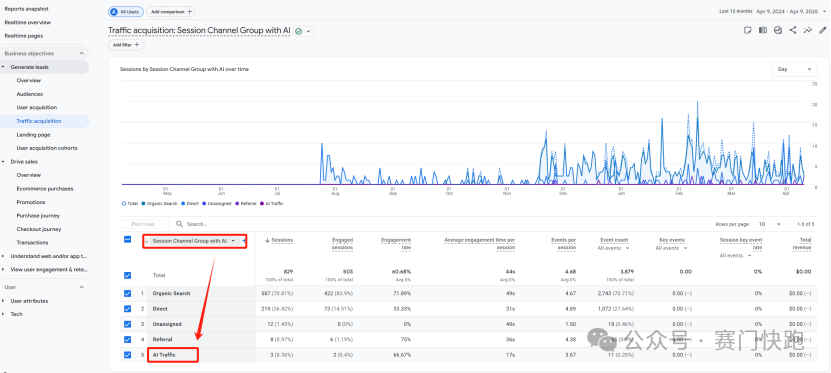The image size is (831, 373).
Task: Click the green report status check icon
Action: point(299,31)
